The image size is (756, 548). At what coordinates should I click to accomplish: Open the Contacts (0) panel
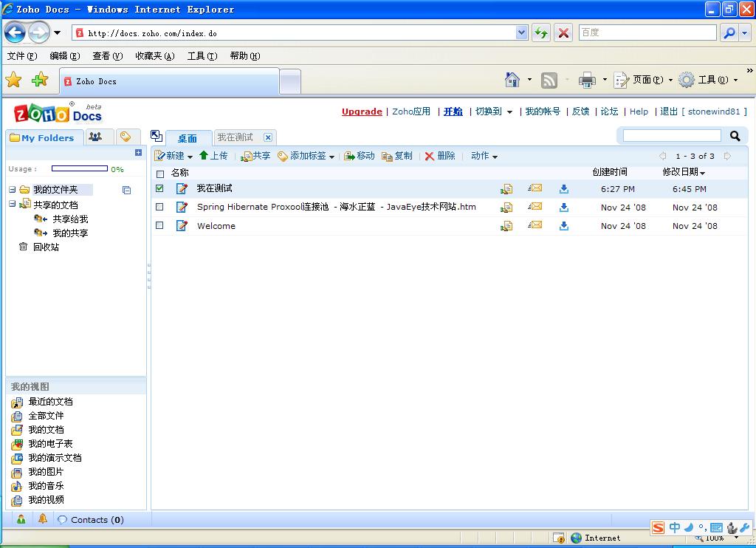pyautogui.click(x=91, y=519)
